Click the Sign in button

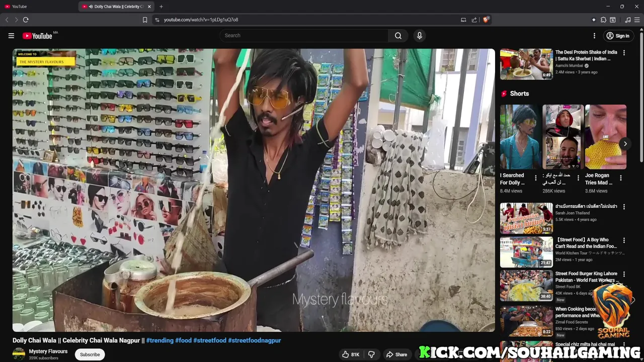click(x=618, y=36)
